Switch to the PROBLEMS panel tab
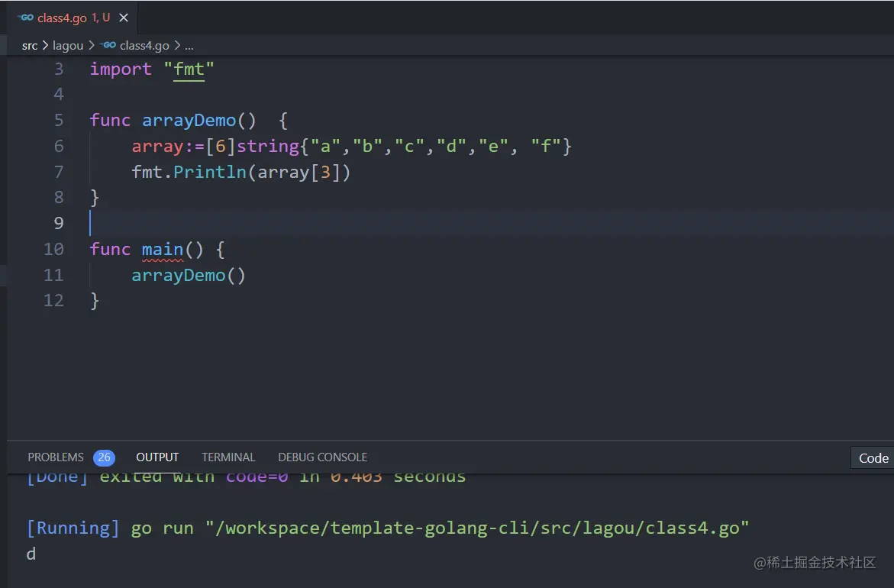The width and height of the screenshot is (894, 588). click(x=56, y=457)
